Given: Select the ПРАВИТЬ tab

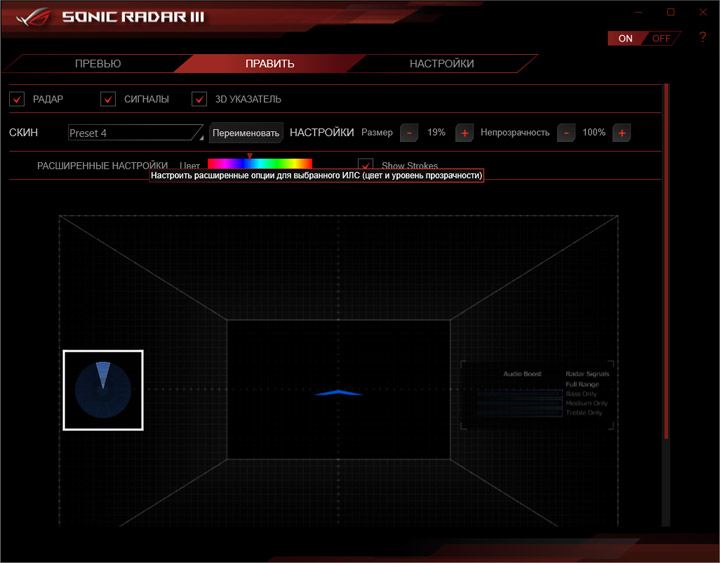Looking at the screenshot, I should [x=270, y=64].
